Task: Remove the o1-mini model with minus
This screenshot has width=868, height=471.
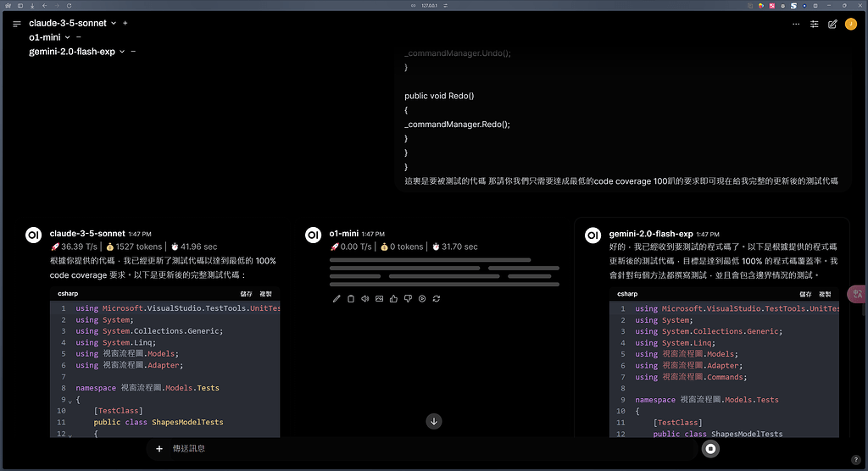Action: pyautogui.click(x=79, y=37)
